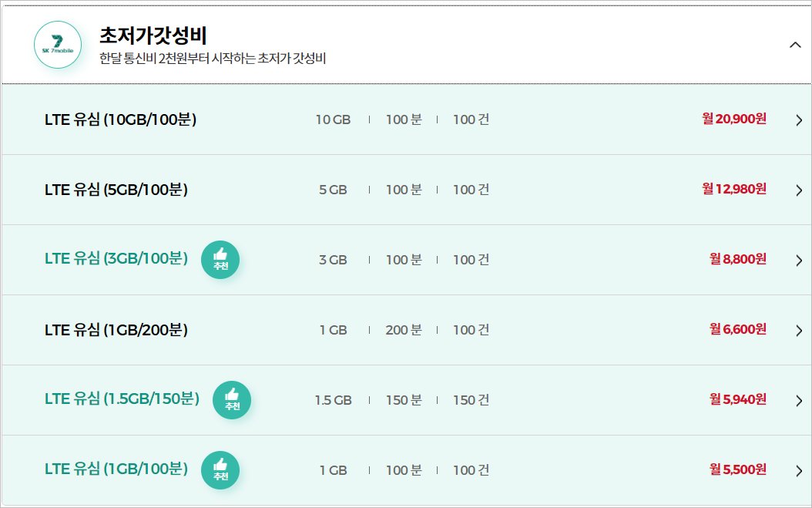Open LTE 유심 (1.5GB/150분) plan link
812x508 pixels.
click(122, 399)
